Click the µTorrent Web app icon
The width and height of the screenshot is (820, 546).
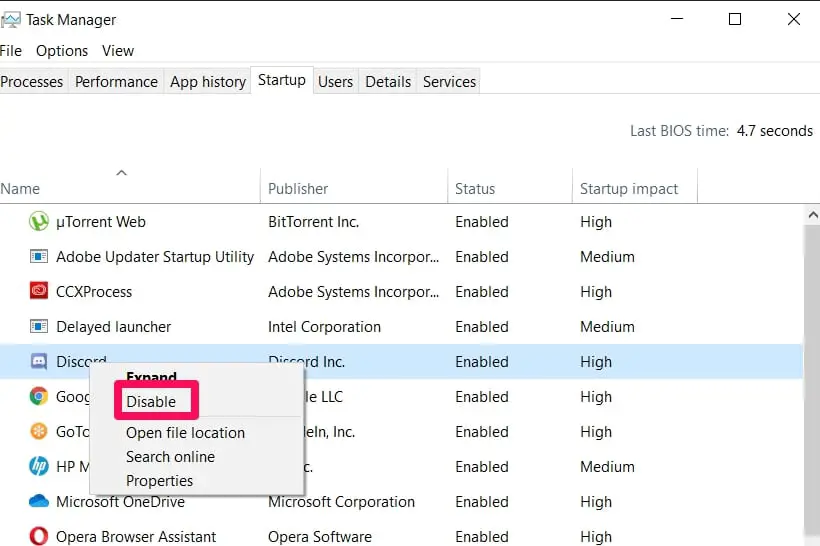point(39,221)
